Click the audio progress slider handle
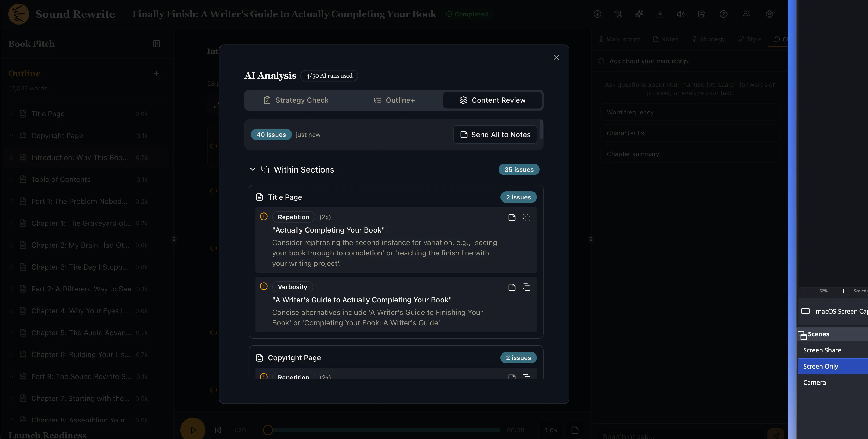868x439 pixels. click(x=267, y=430)
